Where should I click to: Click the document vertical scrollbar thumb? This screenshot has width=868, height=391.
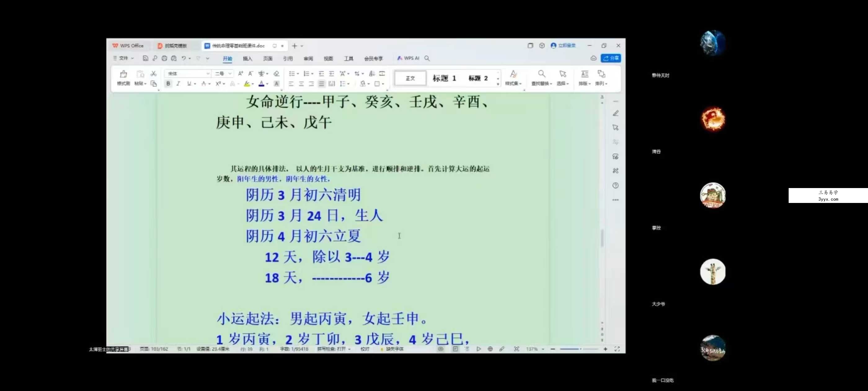coord(602,238)
